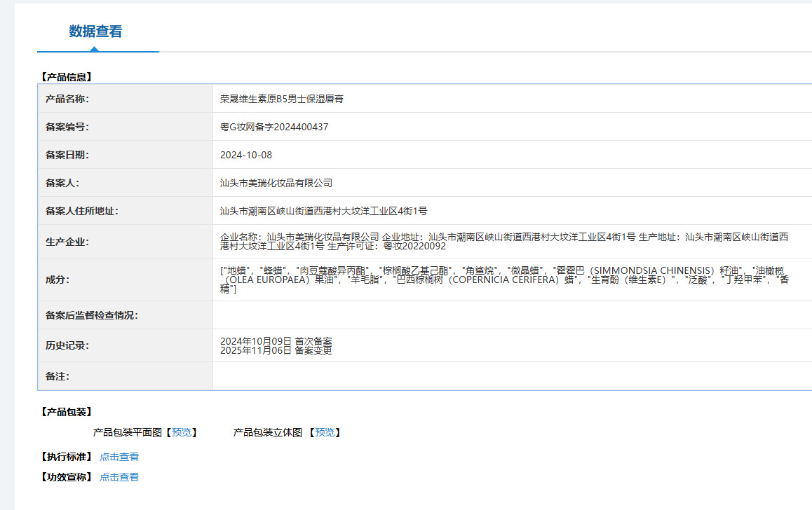Click the 备案编号 row label
The height and width of the screenshot is (510, 812).
click(x=67, y=127)
